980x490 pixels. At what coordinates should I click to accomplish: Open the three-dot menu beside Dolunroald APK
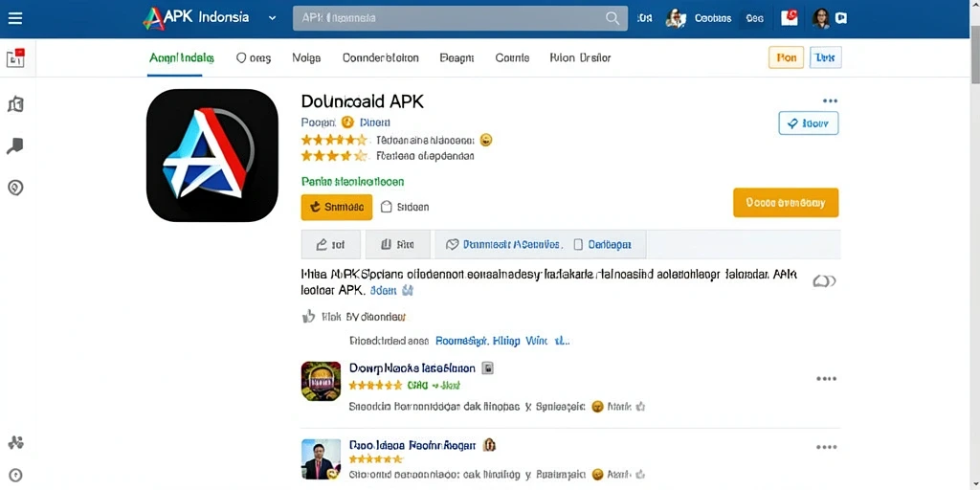(x=830, y=100)
